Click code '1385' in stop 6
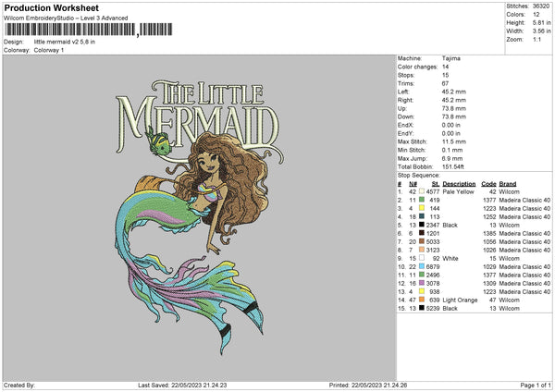Image resolution: width=555 pixels, height=392 pixels. pyautogui.click(x=489, y=234)
